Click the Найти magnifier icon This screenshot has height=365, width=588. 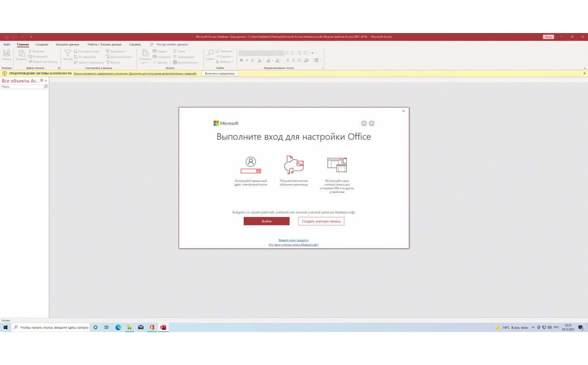pyautogui.click(x=210, y=53)
